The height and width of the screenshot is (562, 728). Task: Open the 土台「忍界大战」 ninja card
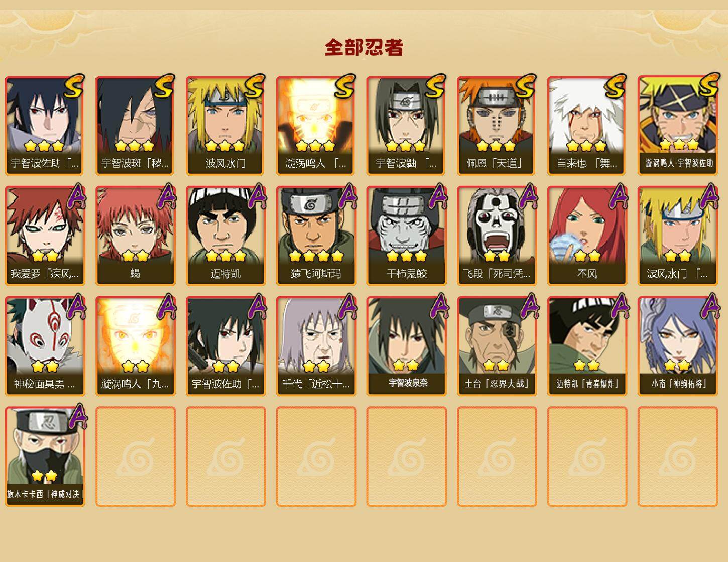click(497, 346)
